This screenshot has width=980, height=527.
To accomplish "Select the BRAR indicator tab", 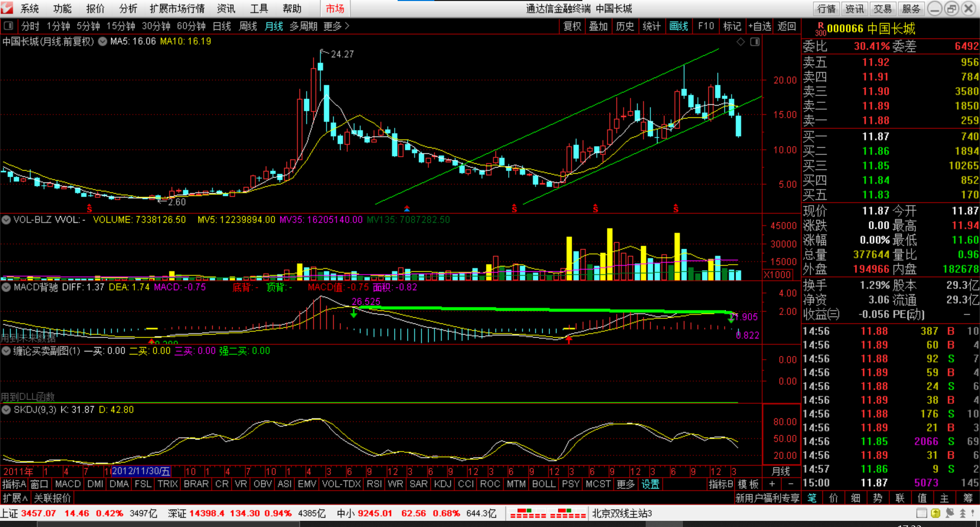I will [x=196, y=484].
